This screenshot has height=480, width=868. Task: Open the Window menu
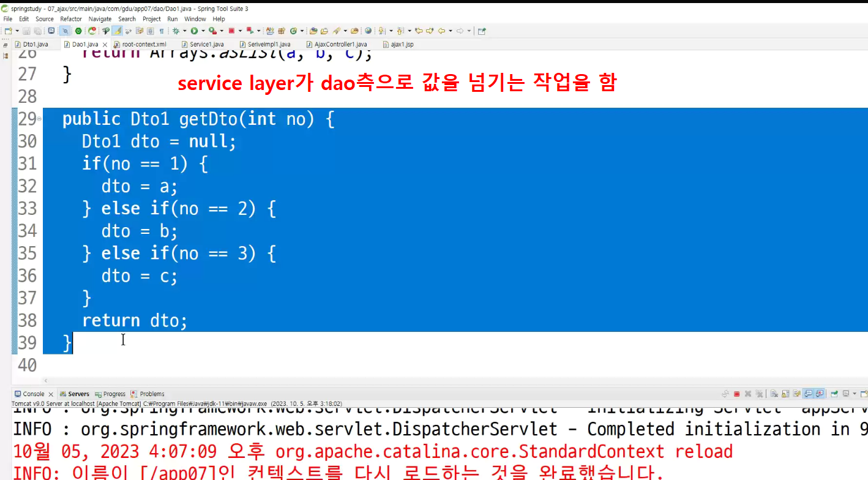[195, 19]
